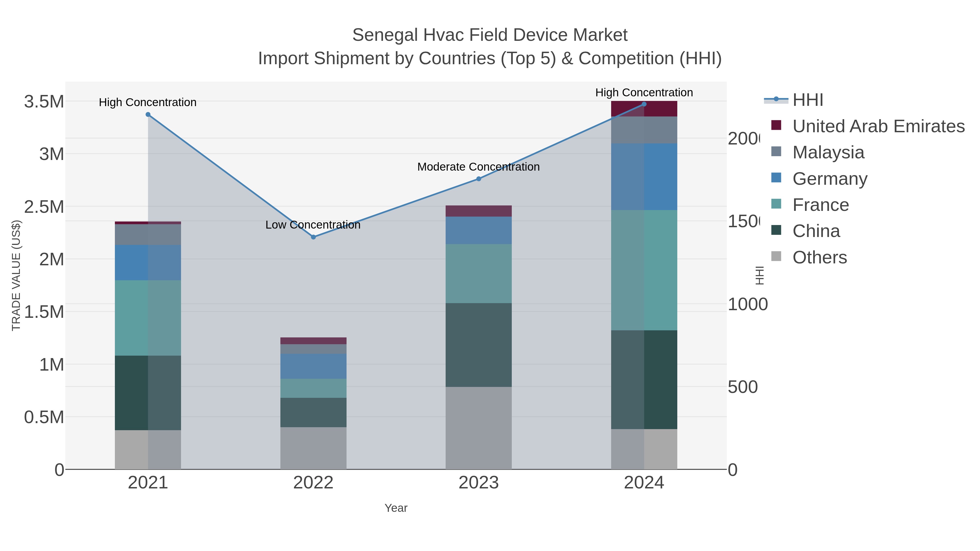
Task: Click the 'Moderate Concentration' annotation
Action: point(479,167)
